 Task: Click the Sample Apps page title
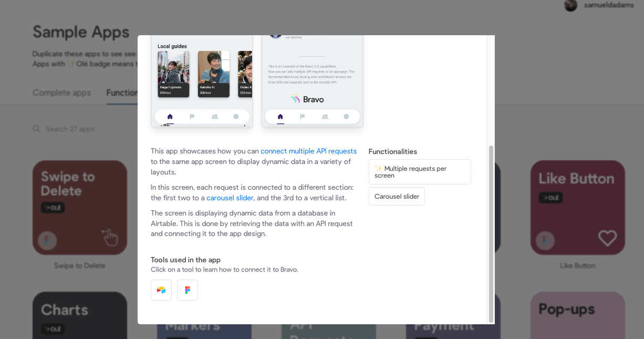pyautogui.click(x=81, y=32)
